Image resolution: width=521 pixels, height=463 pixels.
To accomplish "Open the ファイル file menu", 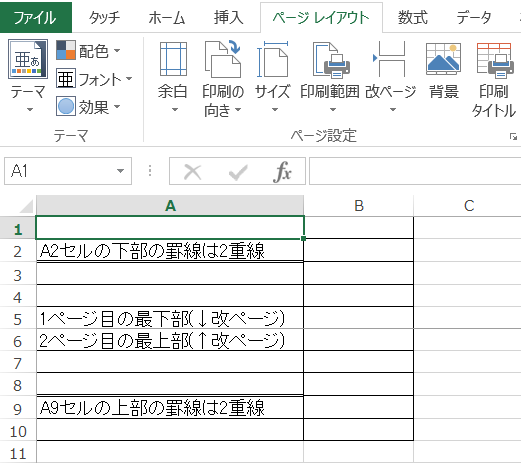I will 36,17.
